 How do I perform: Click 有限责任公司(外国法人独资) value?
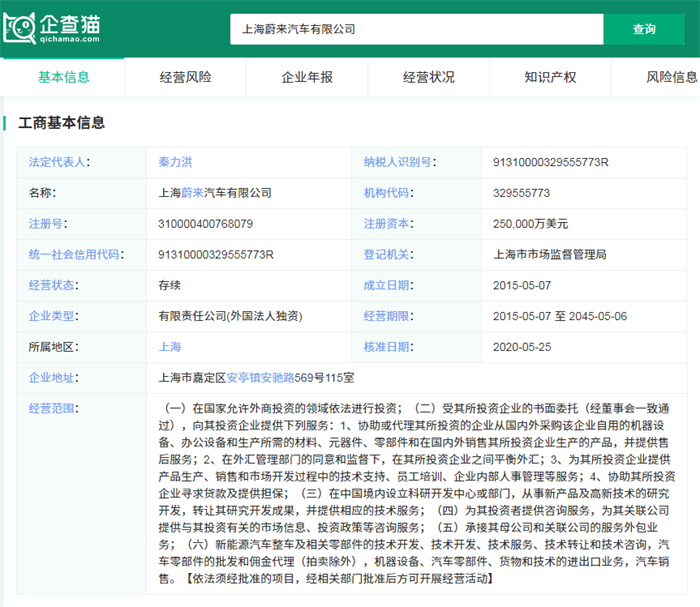coord(230,316)
